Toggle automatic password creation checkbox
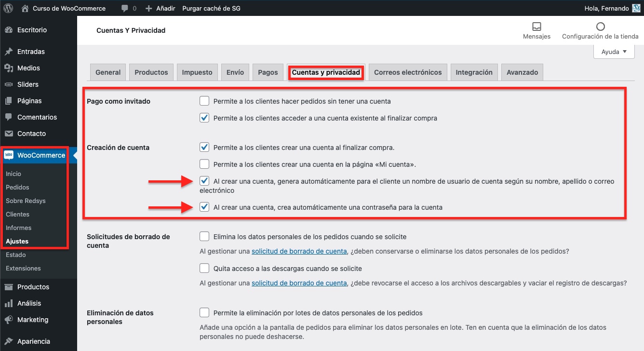Viewport: 644px width, 351px height. pyautogui.click(x=204, y=207)
